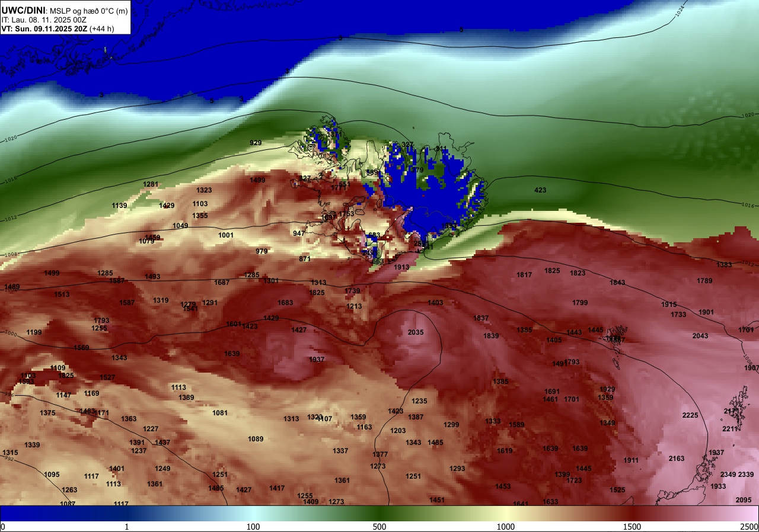Click the map value '1527'

(107, 377)
